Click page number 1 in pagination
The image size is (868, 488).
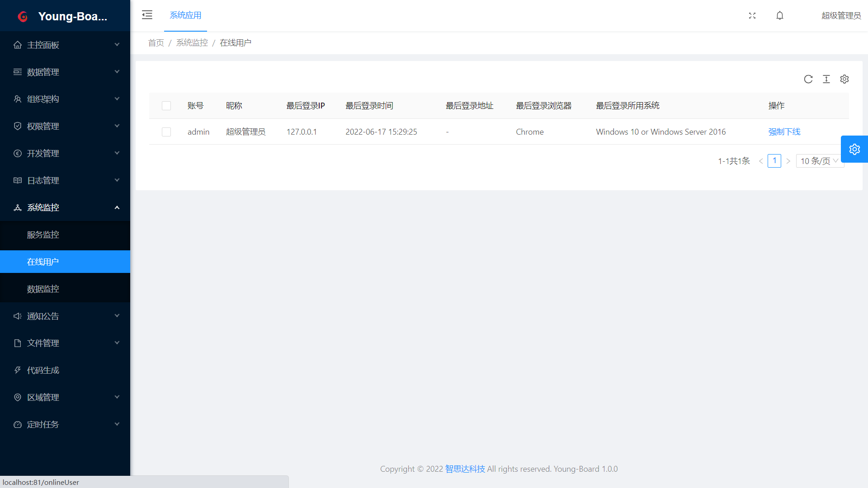774,161
